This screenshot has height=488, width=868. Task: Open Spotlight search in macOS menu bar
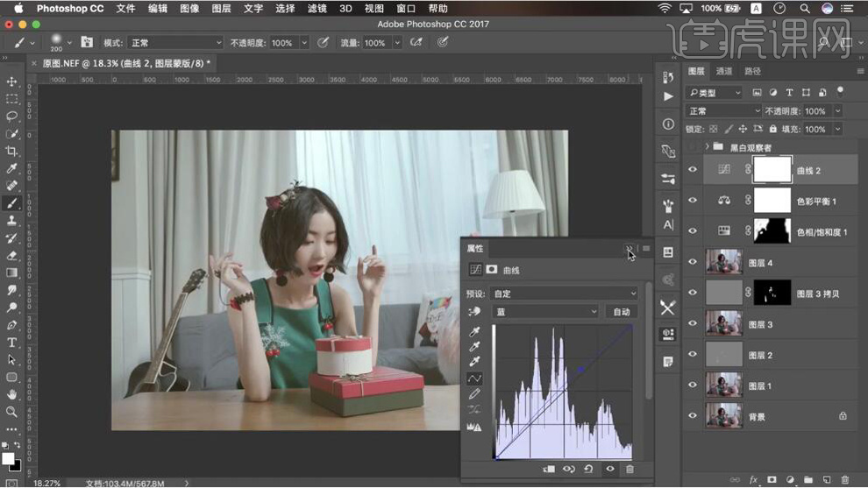click(804, 8)
